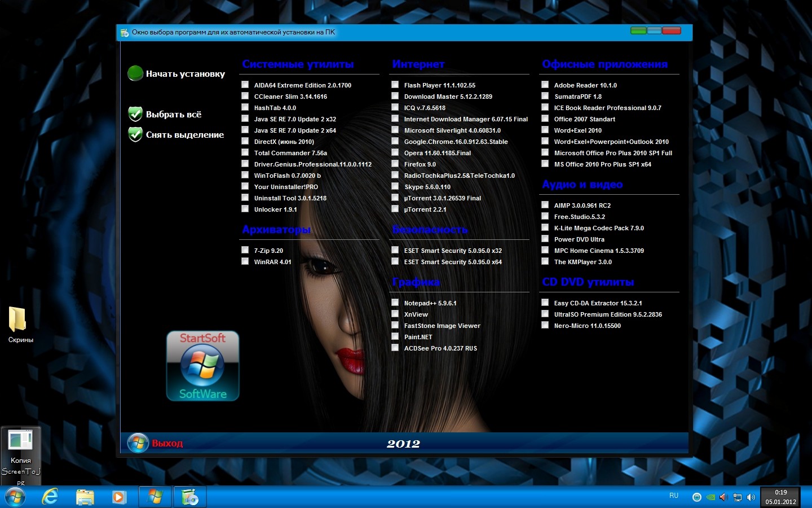The width and height of the screenshot is (812, 508).
Task: Check Opera 11.60.1185.Final
Action: 395,152
